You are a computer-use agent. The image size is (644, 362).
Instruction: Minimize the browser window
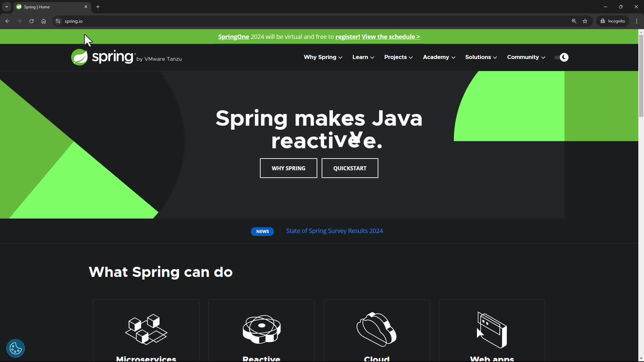click(605, 7)
